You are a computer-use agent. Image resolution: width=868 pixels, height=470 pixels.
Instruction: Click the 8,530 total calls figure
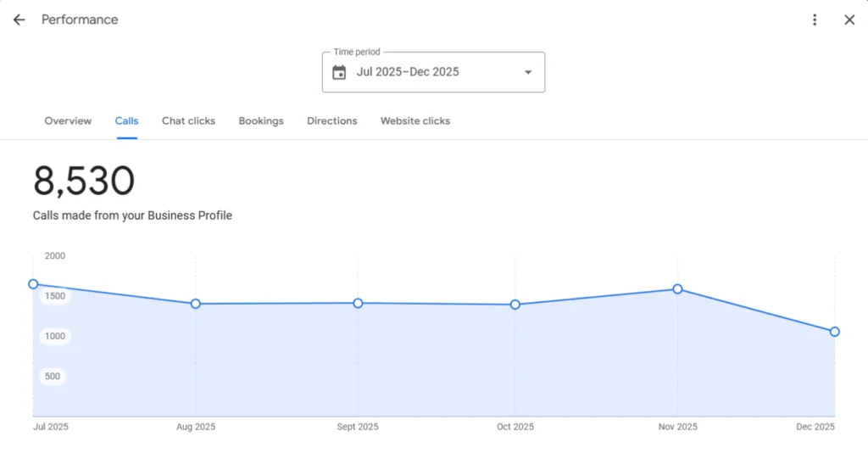[84, 182]
